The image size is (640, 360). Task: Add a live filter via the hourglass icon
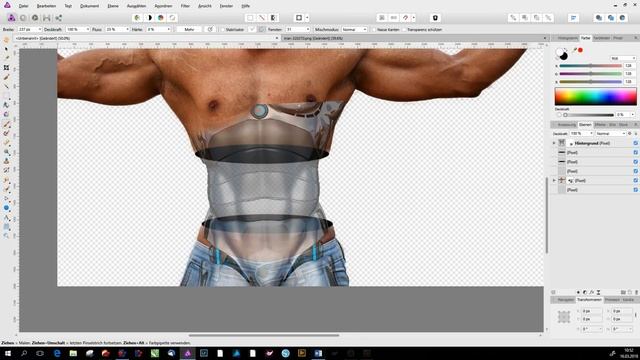pyautogui.click(x=598, y=292)
